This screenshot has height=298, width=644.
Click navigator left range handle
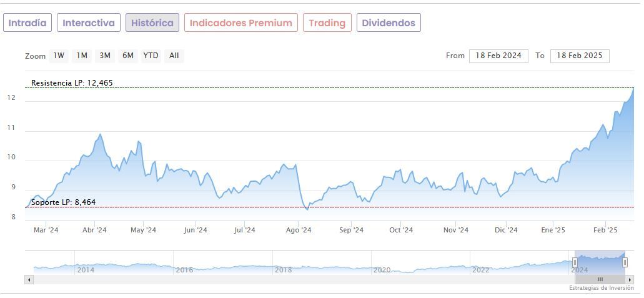(575, 262)
